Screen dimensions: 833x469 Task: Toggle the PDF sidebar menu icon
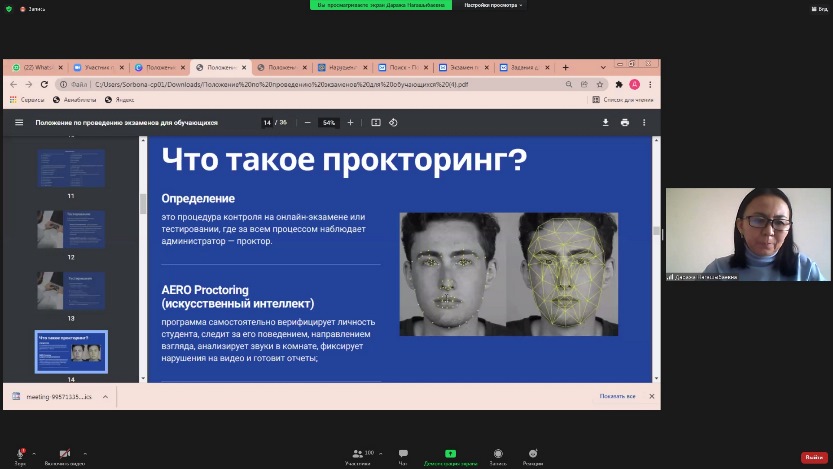click(18, 123)
